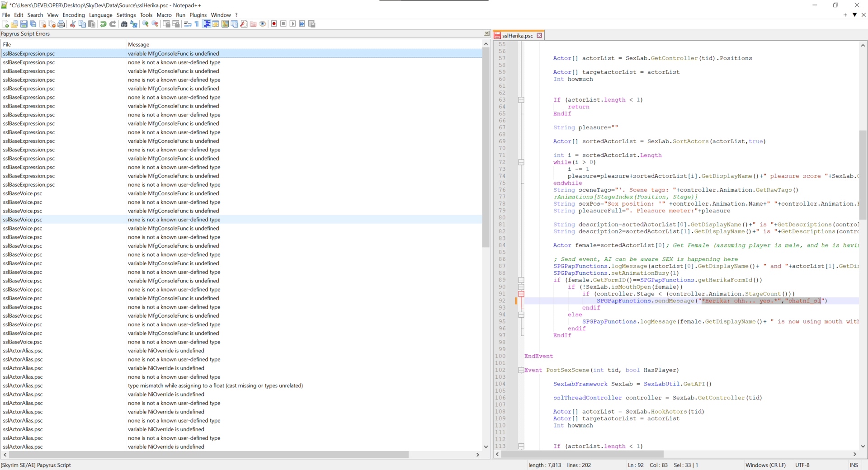Screen dimensions: 868x470
Task: Collapse the else block at line 94
Action: pyautogui.click(x=521, y=315)
